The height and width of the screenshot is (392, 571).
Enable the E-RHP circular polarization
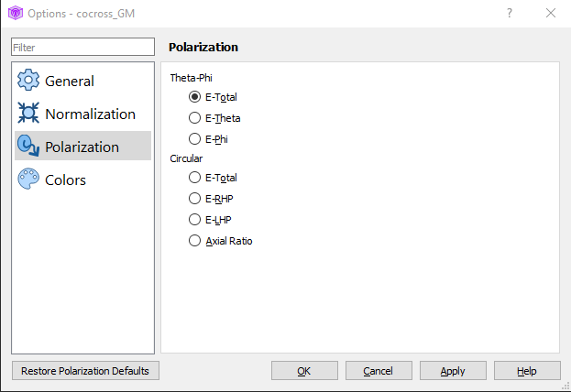pos(194,199)
